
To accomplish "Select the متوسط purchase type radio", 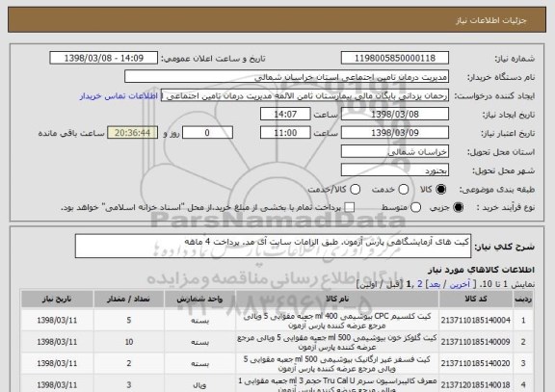I will 415,208.
